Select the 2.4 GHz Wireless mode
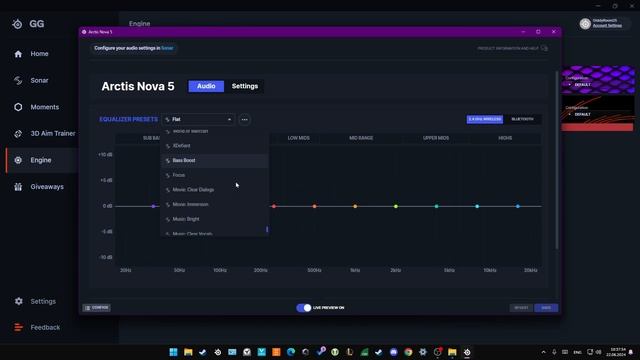The width and height of the screenshot is (640, 360). (x=484, y=119)
